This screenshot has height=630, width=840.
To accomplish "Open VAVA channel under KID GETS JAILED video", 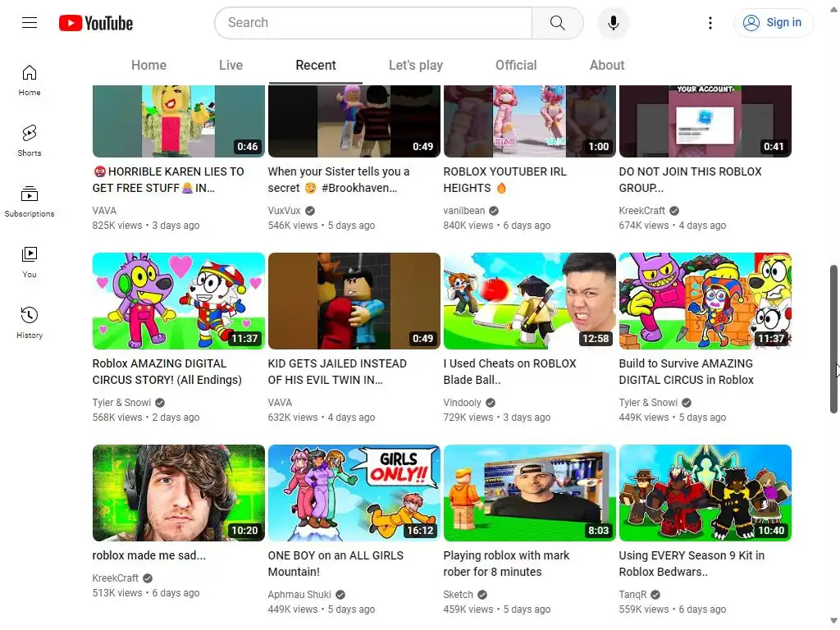I will [280, 402].
